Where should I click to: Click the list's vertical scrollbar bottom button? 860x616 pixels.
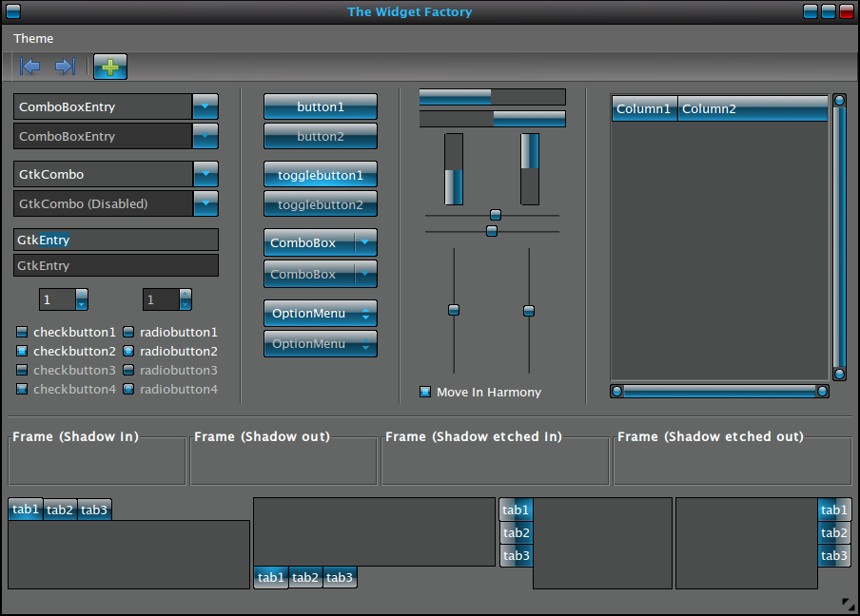tap(839, 375)
